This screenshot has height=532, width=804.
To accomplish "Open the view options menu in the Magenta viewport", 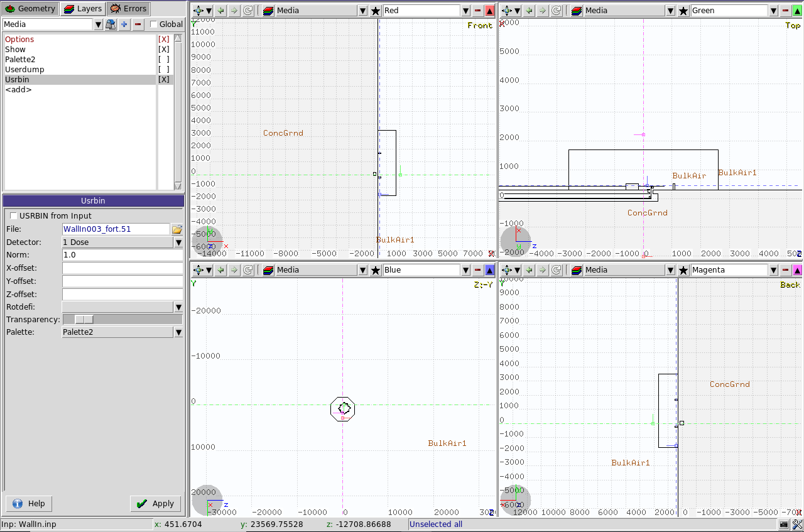I will pyautogui.click(x=511, y=270).
